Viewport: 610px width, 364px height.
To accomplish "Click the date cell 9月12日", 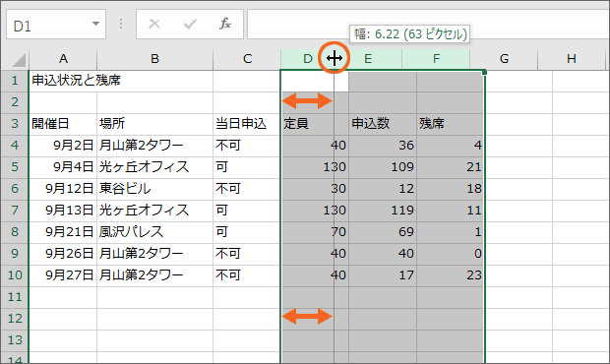I will coord(63,189).
